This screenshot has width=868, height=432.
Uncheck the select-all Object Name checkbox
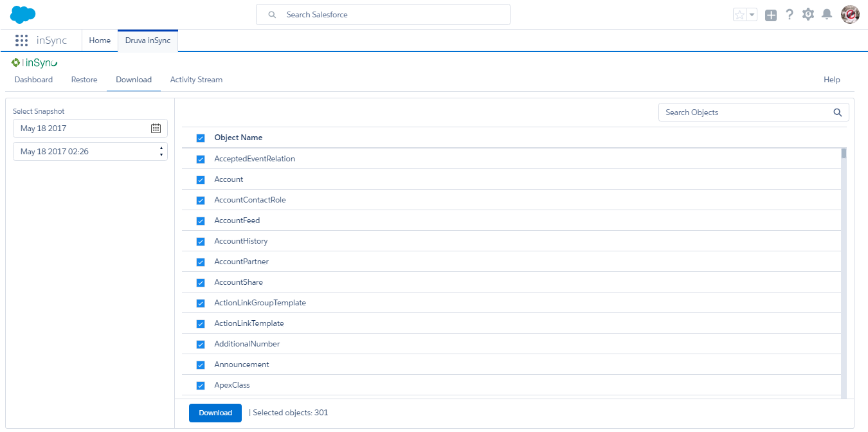[201, 138]
